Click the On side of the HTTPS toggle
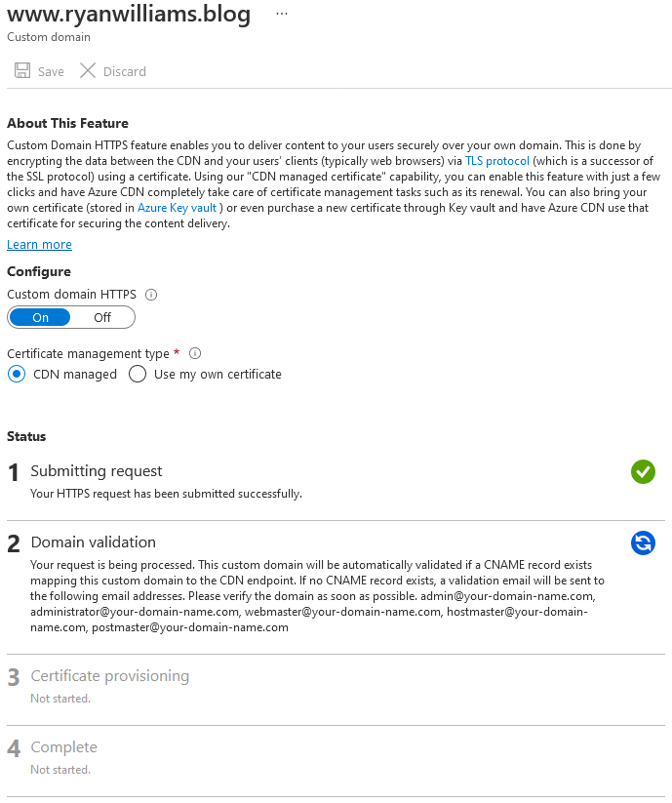Screen dimensions: 672x803 pos(39,317)
